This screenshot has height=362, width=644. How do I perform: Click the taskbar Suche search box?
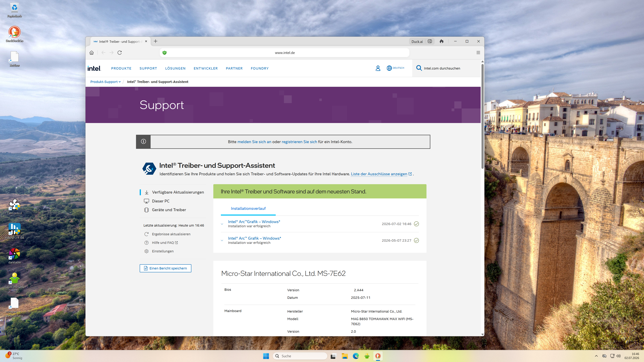click(x=300, y=356)
